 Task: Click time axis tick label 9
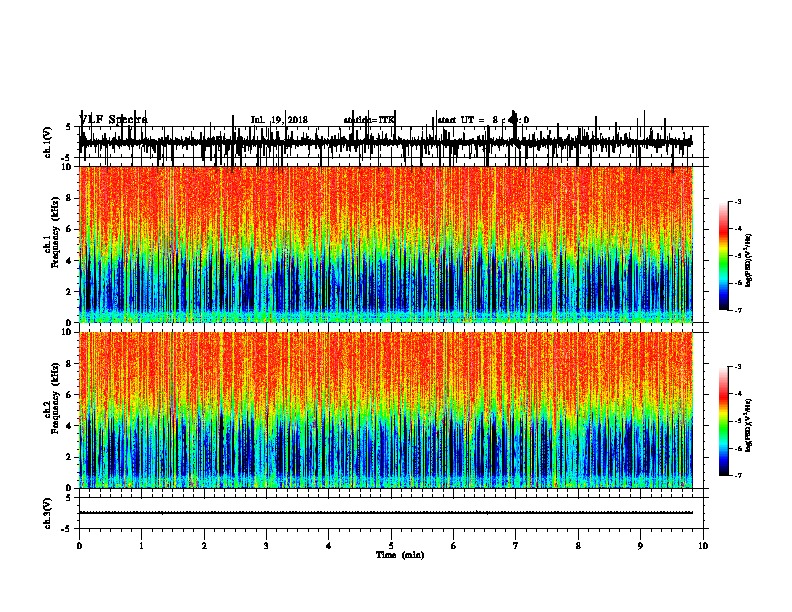coord(640,546)
